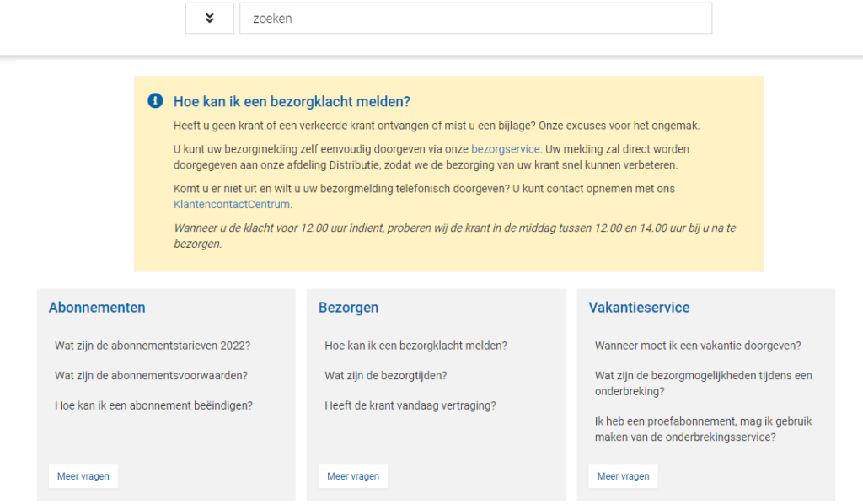Open Bezorgen question about bezorgklacht melden
This screenshot has width=863, height=504.
415,346
